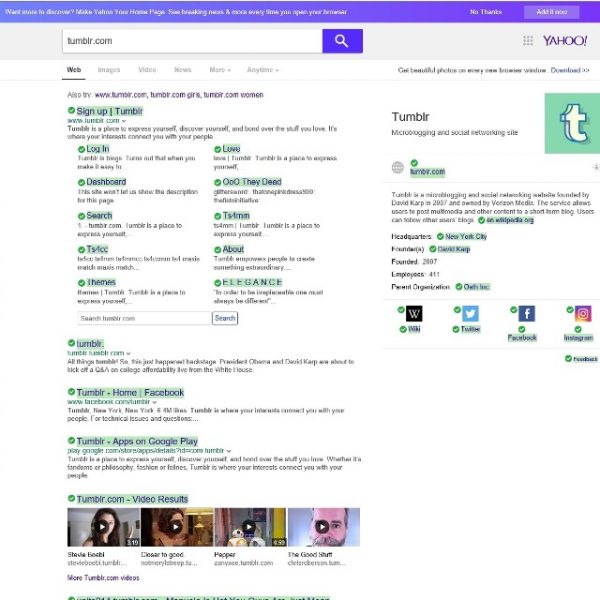This screenshot has width=600, height=600.
Task: Click main search box containing tumblr.com
Action: pos(192,41)
